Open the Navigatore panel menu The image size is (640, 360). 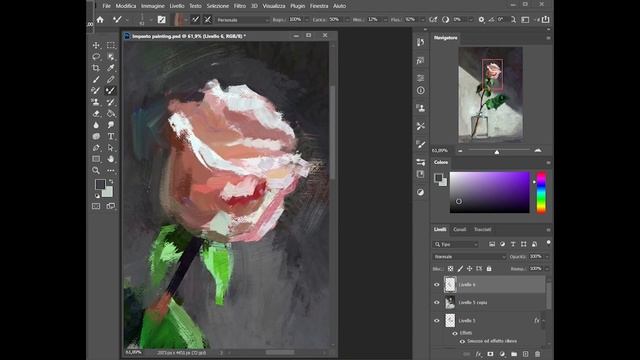(x=548, y=38)
